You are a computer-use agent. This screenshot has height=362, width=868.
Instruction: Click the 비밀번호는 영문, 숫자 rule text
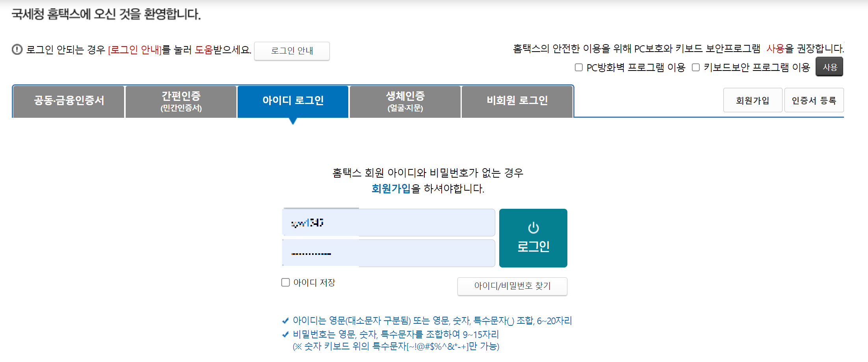pyautogui.click(x=396, y=334)
